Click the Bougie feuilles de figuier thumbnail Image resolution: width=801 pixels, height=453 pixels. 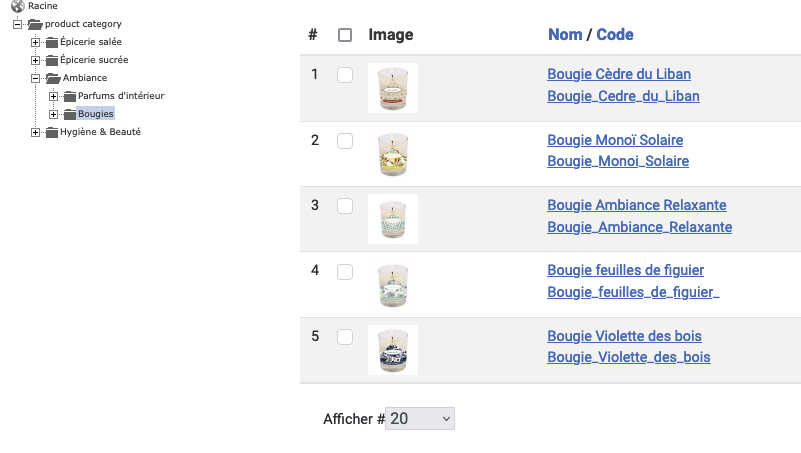point(393,285)
